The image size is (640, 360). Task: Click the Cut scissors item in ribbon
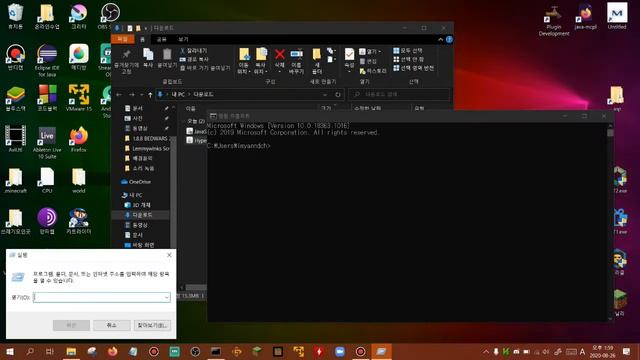click(x=193, y=51)
